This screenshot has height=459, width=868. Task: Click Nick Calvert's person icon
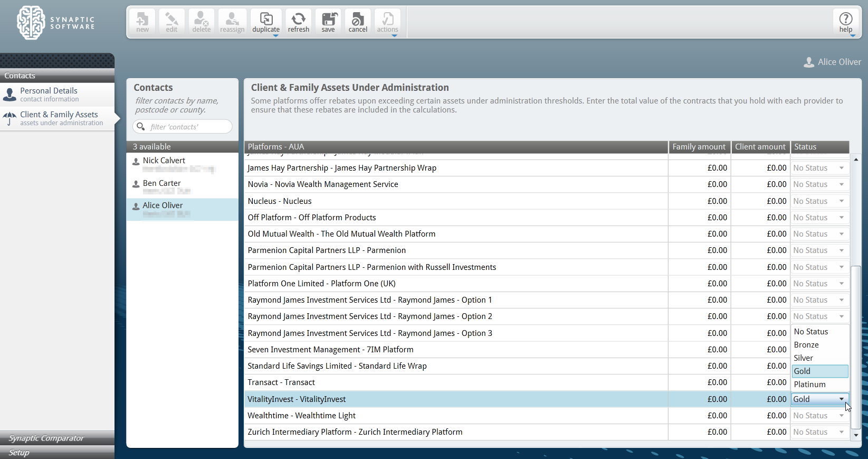136,161
